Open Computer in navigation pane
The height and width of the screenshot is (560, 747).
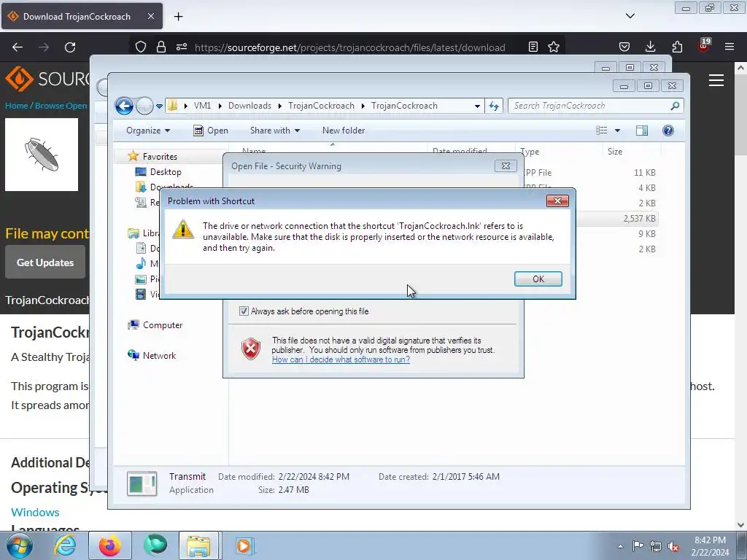(x=163, y=325)
